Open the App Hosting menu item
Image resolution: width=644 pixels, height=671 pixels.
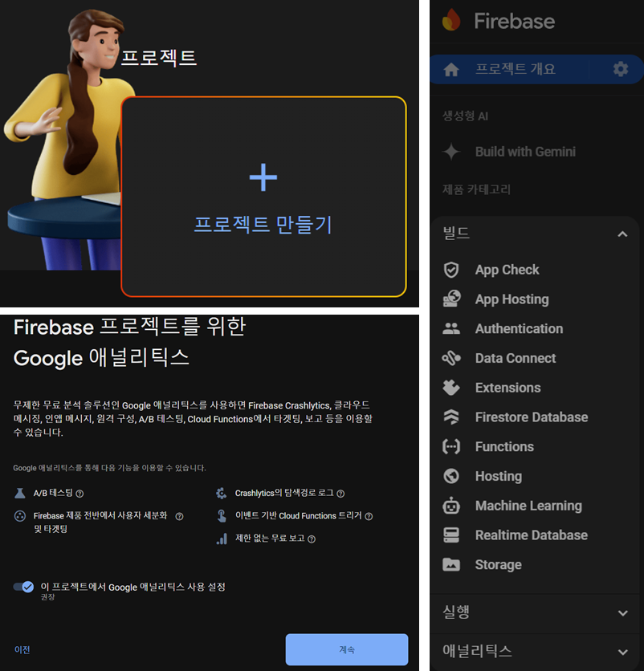coord(512,299)
